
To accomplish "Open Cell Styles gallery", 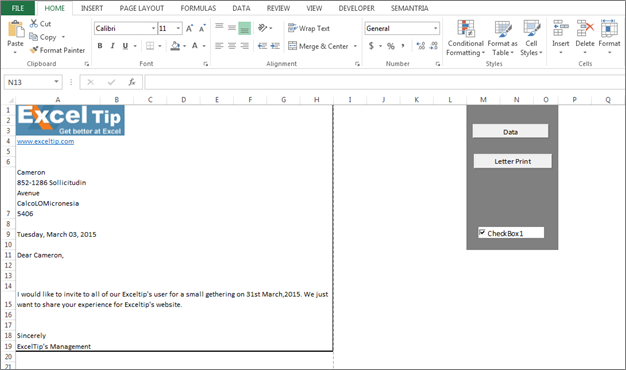I will [x=531, y=38].
